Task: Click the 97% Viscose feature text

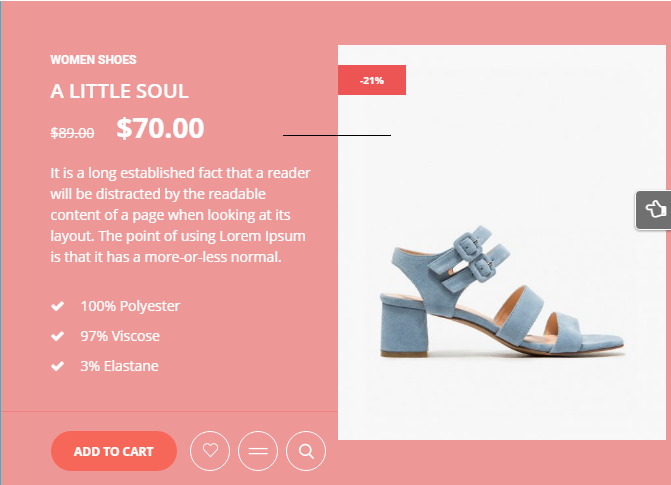Action: [x=120, y=336]
